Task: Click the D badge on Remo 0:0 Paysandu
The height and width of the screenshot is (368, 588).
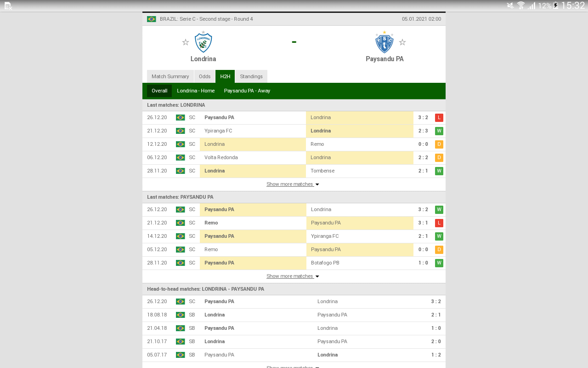Action: tap(439, 250)
